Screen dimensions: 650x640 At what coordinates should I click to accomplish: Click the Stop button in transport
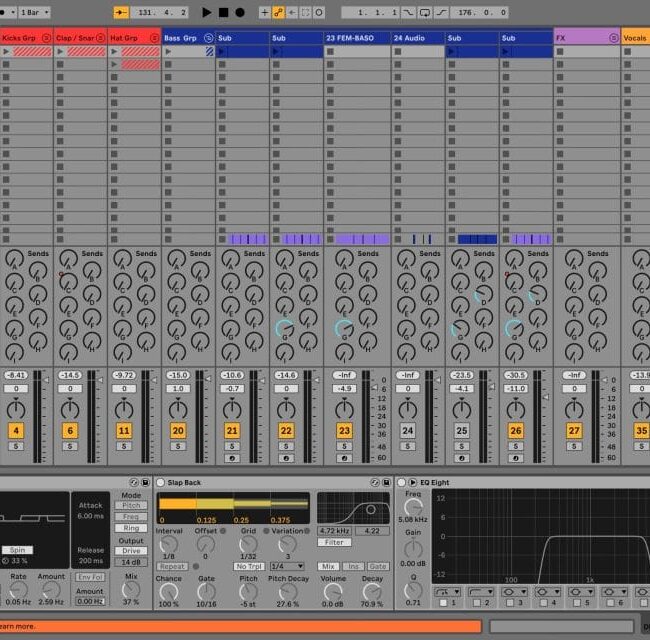coord(223,13)
